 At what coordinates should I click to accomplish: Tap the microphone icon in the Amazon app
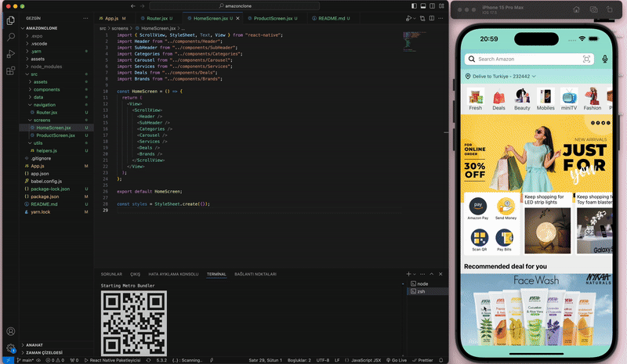point(605,59)
